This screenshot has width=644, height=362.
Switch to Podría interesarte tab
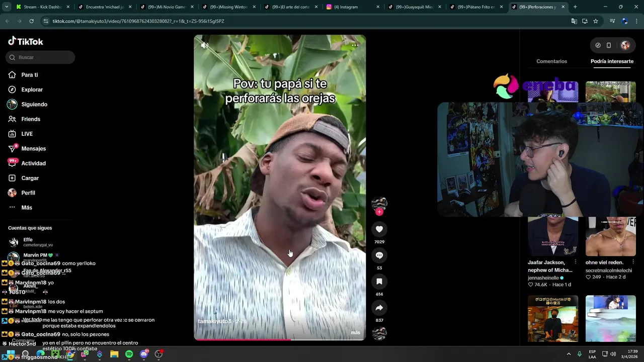coord(612,61)
